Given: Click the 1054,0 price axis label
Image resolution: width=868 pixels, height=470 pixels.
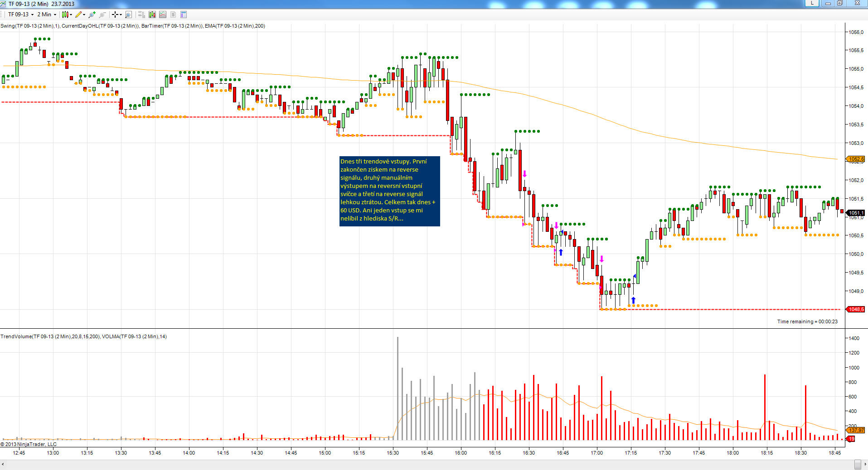Looking at the screenshot, I should tap(856, 106).
